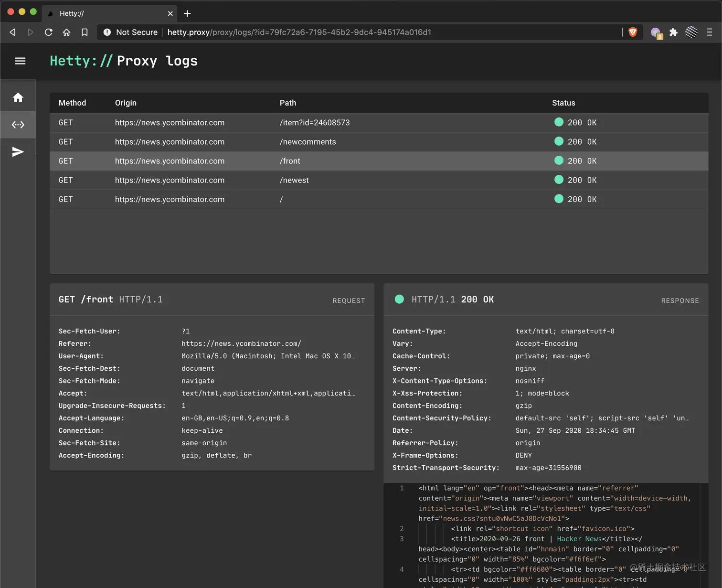This screenshot has height=588, width=722.
Task: Click the browser home icon
Action: tap(66, 32)
